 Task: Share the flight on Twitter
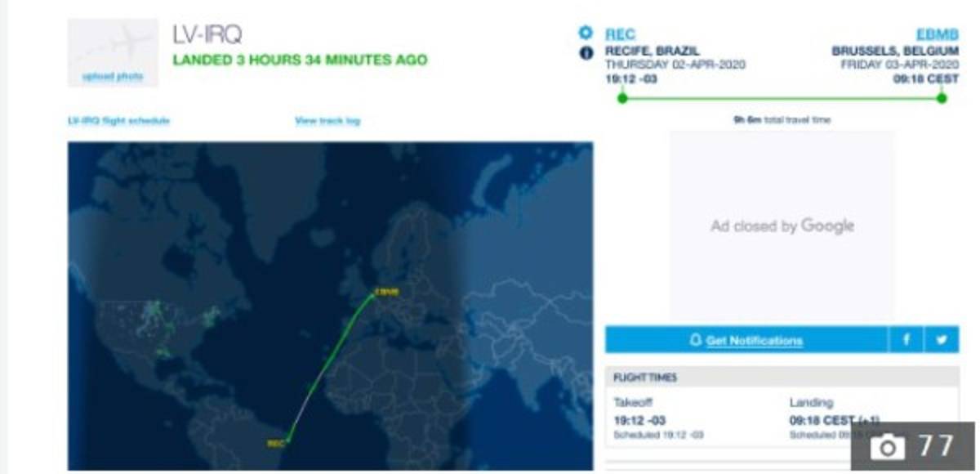pyautogui.click(x=942, y=340)
